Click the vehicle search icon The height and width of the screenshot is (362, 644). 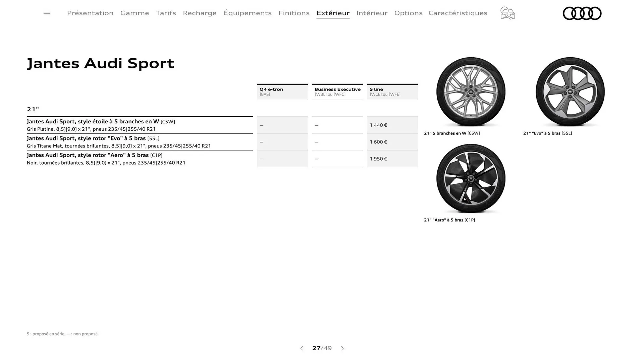pos(507,13)
